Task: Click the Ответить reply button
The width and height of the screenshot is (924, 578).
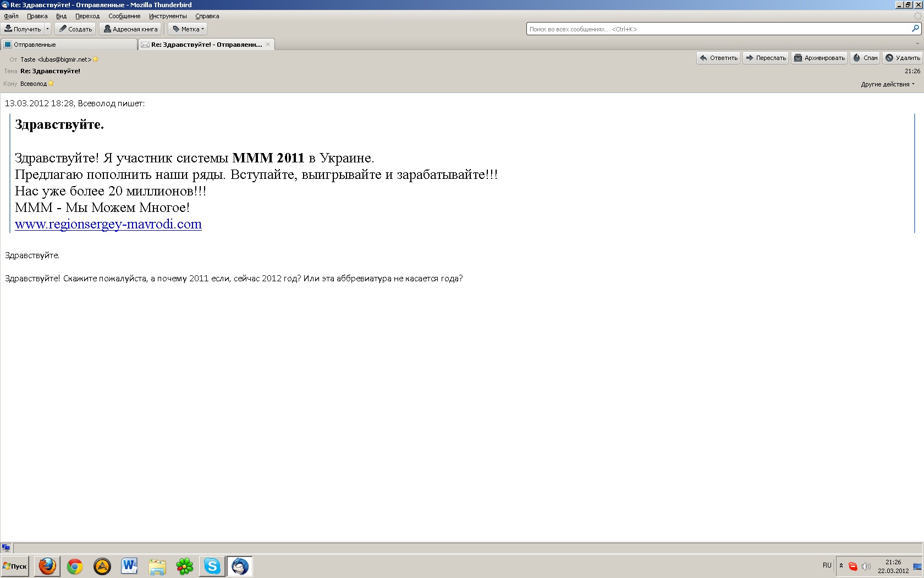Action: (x=718, y=58)
